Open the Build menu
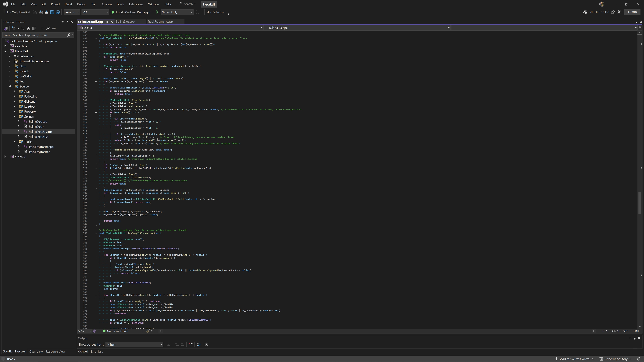This screenshot has height=362, width=644. [x=68, y=4]
